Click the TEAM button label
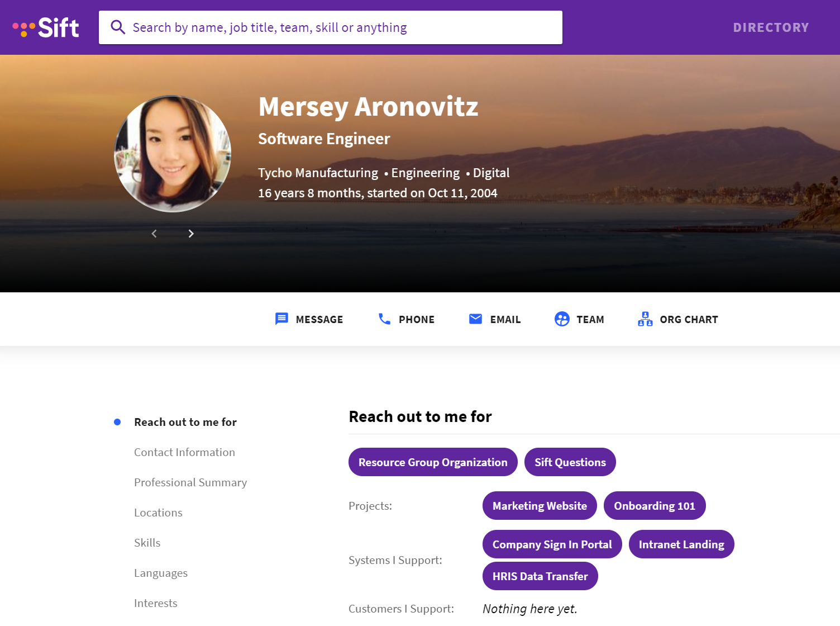 [590, 320]
